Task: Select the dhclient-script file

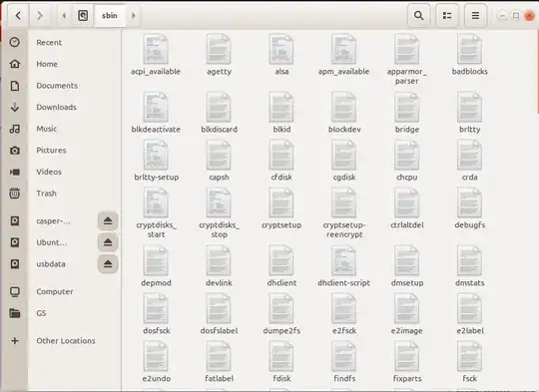Action: point(344,266)
